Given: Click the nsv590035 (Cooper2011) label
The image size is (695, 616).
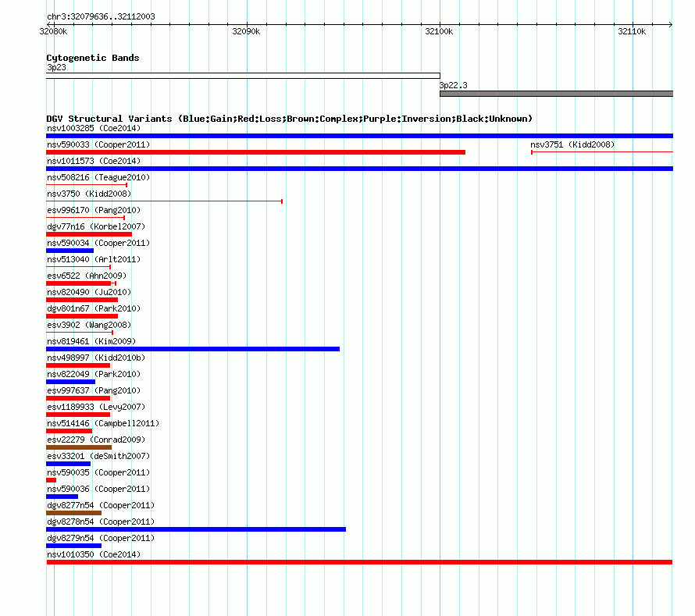Looking at the screenshot, I should pyautogui.click(x=98, y=472).
